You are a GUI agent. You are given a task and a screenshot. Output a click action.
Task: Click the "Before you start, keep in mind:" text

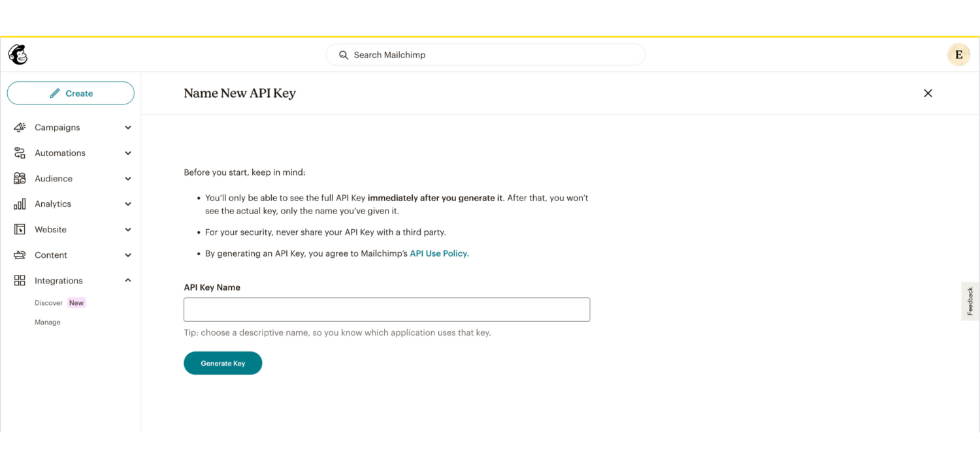tap(244, 172)
